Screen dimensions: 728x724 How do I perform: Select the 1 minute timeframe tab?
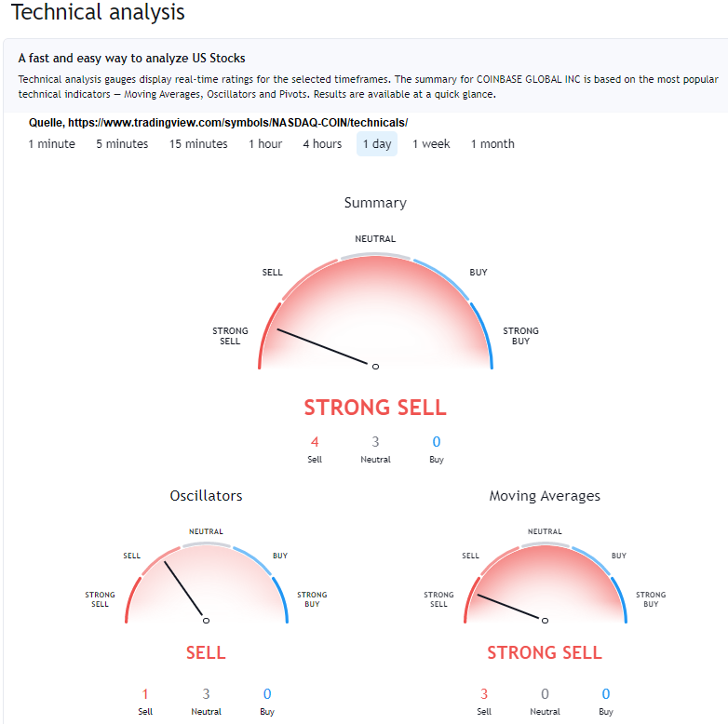[x=52, y=144]
